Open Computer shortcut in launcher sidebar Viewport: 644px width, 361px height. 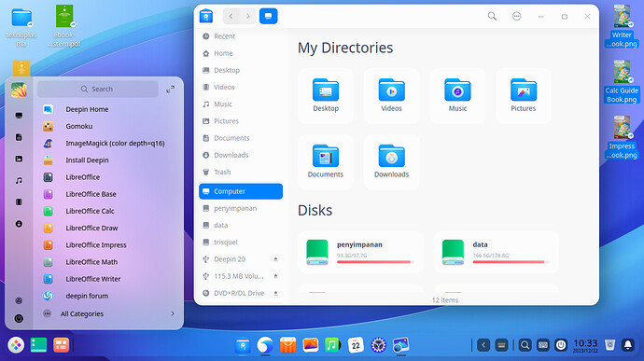coord(19,116)
